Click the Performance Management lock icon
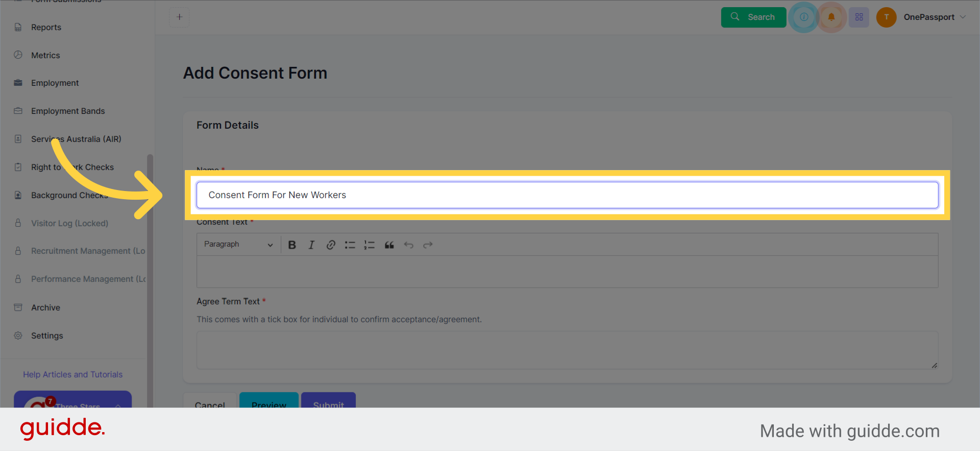The width and height of the screenshot is (980, 451). tap(18, 279)
